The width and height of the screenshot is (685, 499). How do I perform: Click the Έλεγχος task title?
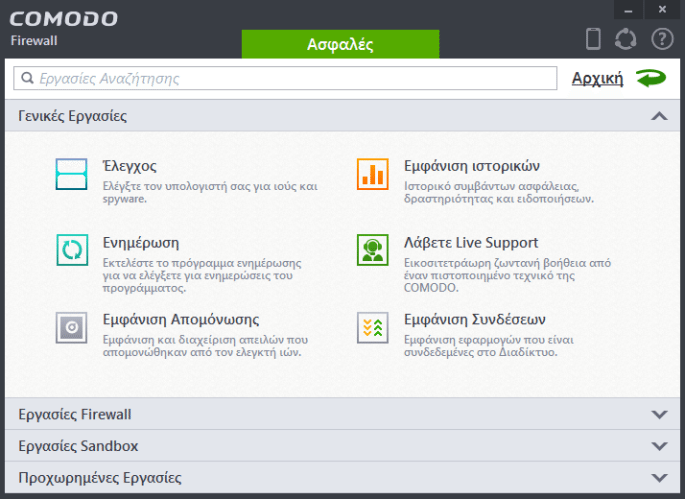(x=129, y=166)
